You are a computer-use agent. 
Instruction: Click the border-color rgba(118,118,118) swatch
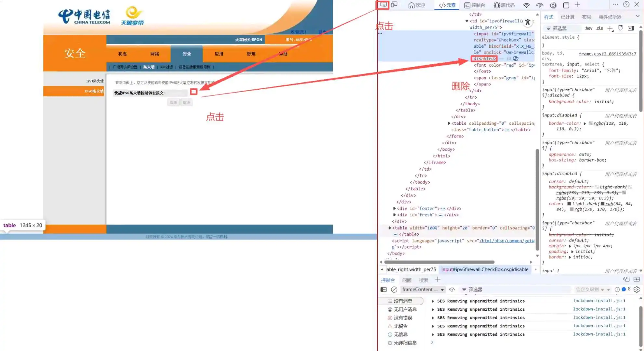click(x=591, y=123)
